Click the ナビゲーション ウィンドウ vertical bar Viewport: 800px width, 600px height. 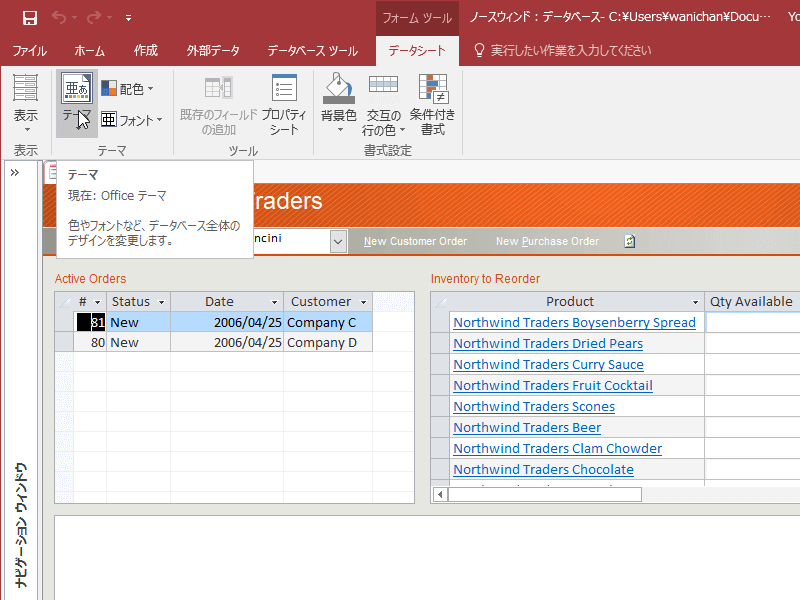21,524
